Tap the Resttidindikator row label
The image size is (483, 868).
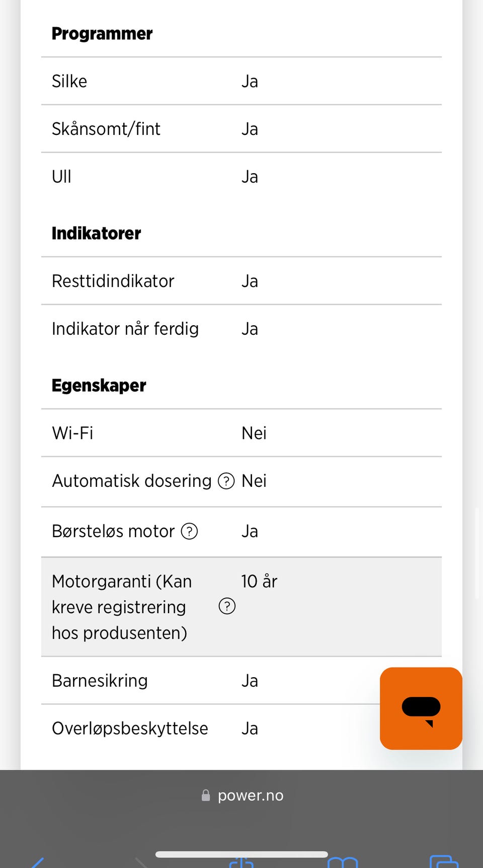pos(113,281)
